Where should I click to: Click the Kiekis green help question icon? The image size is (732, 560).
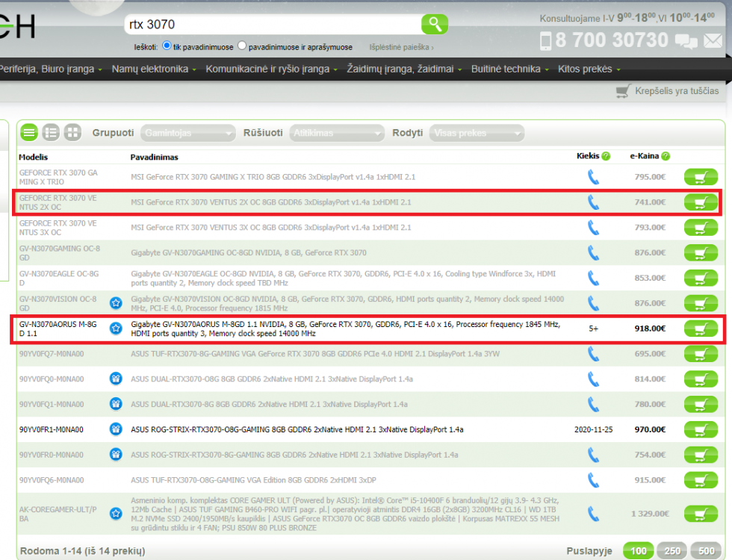pyautogui.click(x=606, y=156)
